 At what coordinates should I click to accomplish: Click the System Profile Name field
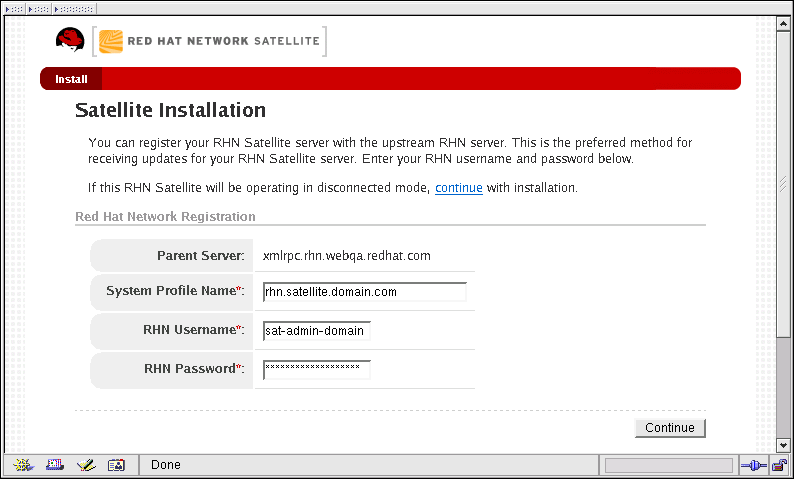[x=364, y=292]
